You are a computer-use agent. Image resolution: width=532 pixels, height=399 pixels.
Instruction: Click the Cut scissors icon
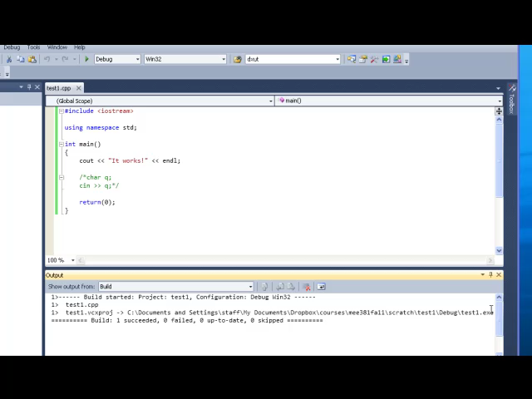9,59
